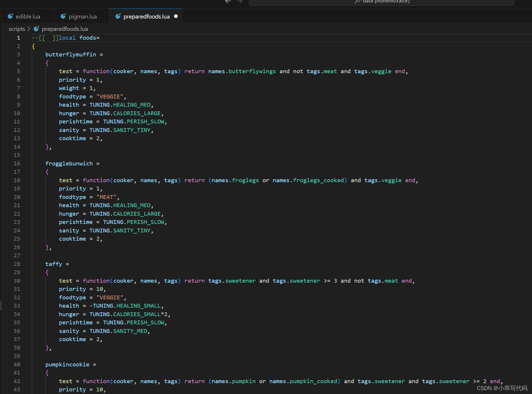Screen dimensions: 532x394
Task: Switch to the pigman.lua tab
Action: coord(82,16)
